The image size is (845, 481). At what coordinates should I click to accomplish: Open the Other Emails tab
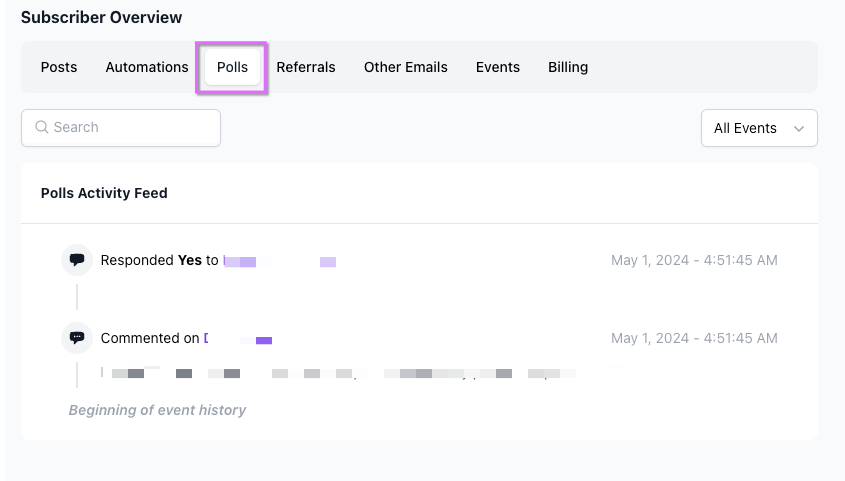click(x=405, y=67)
